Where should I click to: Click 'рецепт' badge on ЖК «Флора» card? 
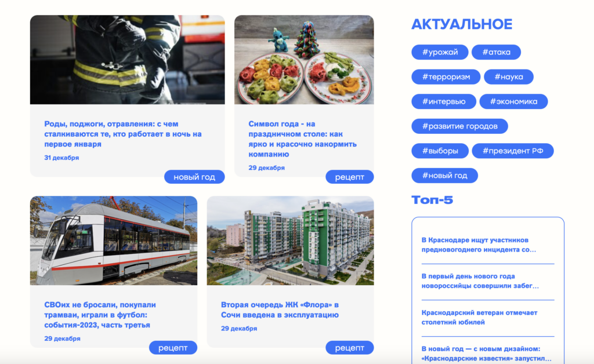coord(350,348)
